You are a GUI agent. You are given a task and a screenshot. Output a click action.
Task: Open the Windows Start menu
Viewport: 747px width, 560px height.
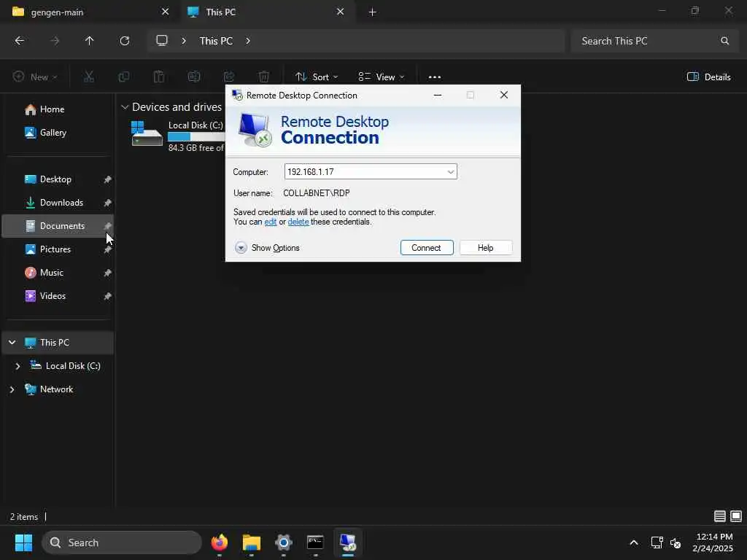point(24,542)
